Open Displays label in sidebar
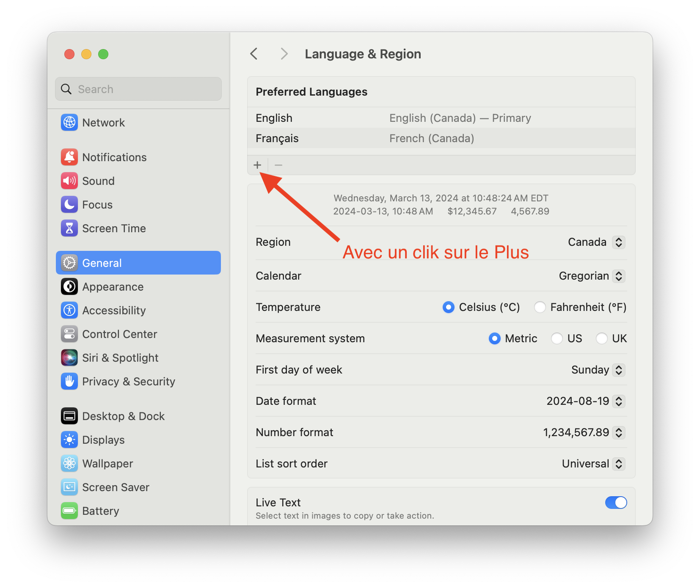 click(104, 440)
